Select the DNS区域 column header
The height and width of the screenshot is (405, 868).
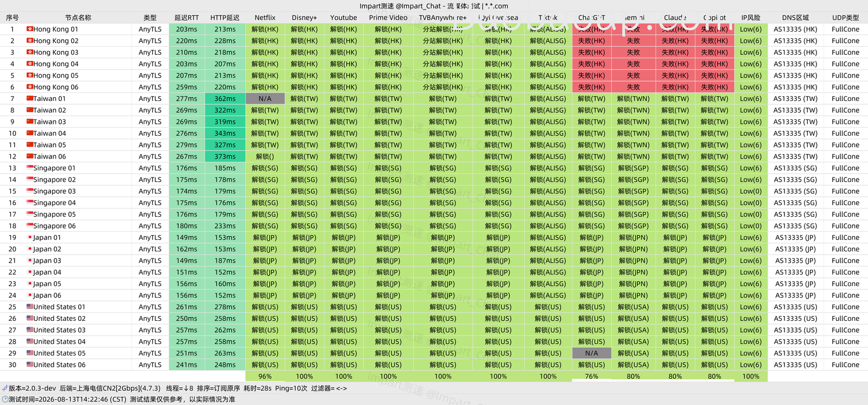tap(795, 17)
